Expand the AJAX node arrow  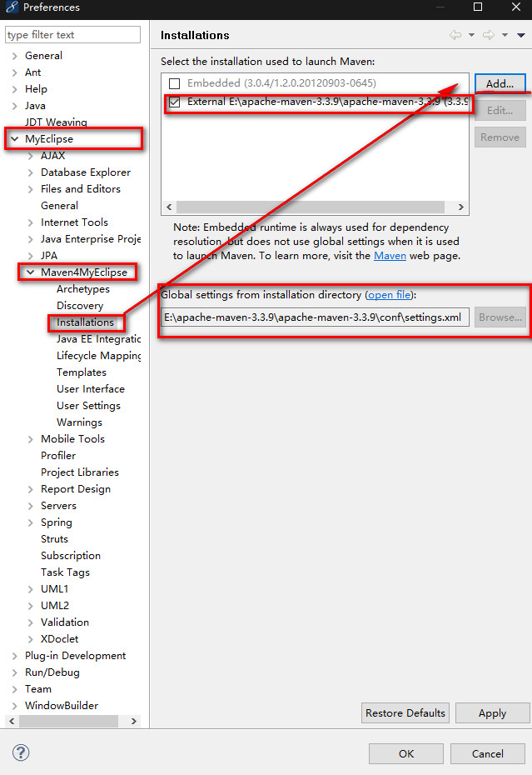coord(30,156)
